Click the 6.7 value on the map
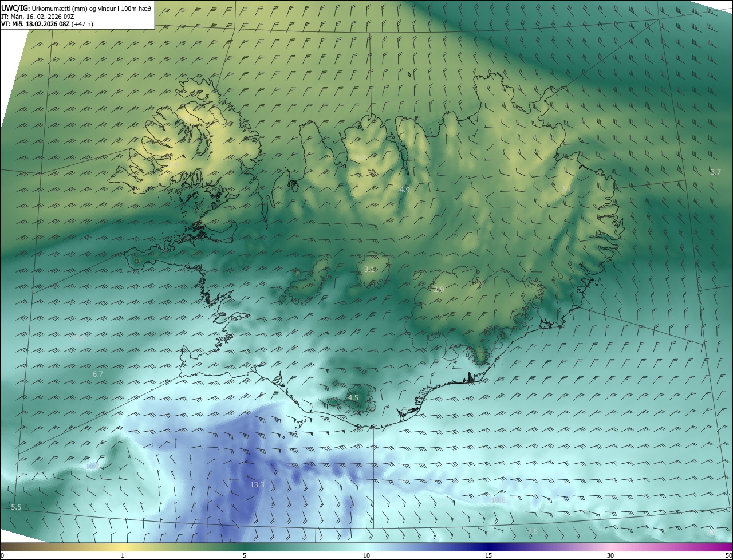 coord(98,374)
